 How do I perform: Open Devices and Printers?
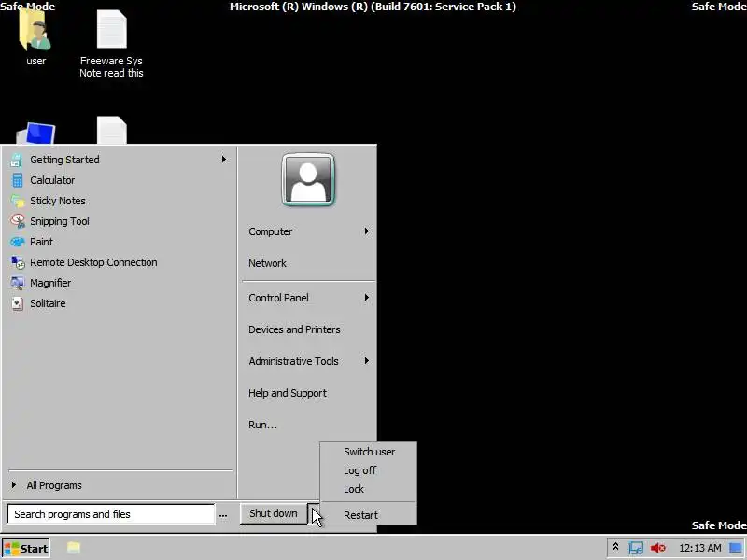click(x=294, y=329)
